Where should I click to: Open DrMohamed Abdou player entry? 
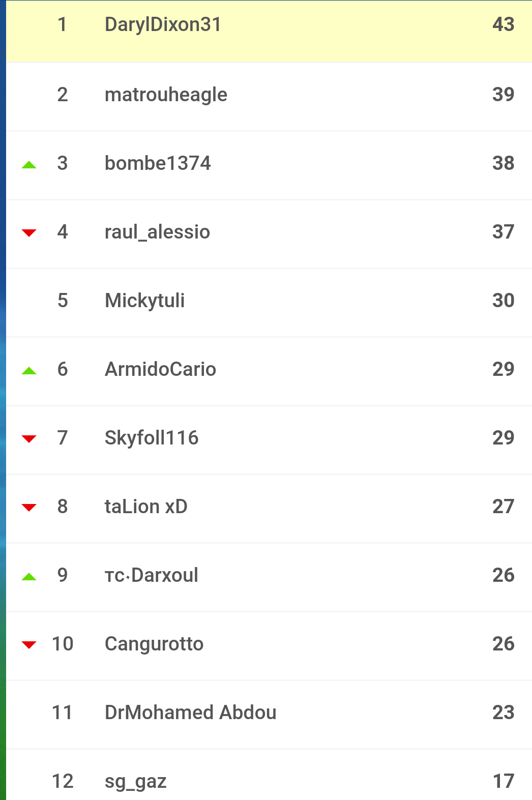(x=190, y=712)
